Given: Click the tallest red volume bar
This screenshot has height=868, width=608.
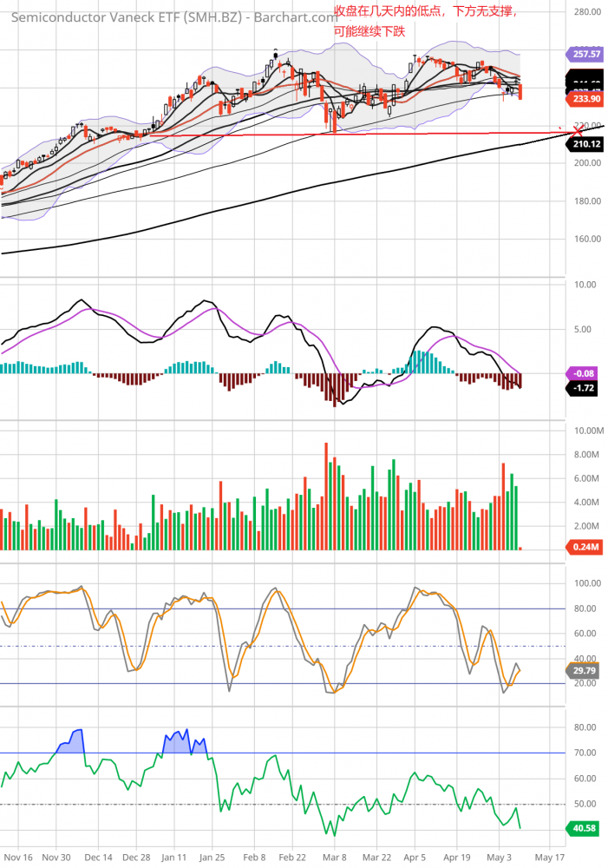Looking at the screenshot, I should click(x=326, y=496).
